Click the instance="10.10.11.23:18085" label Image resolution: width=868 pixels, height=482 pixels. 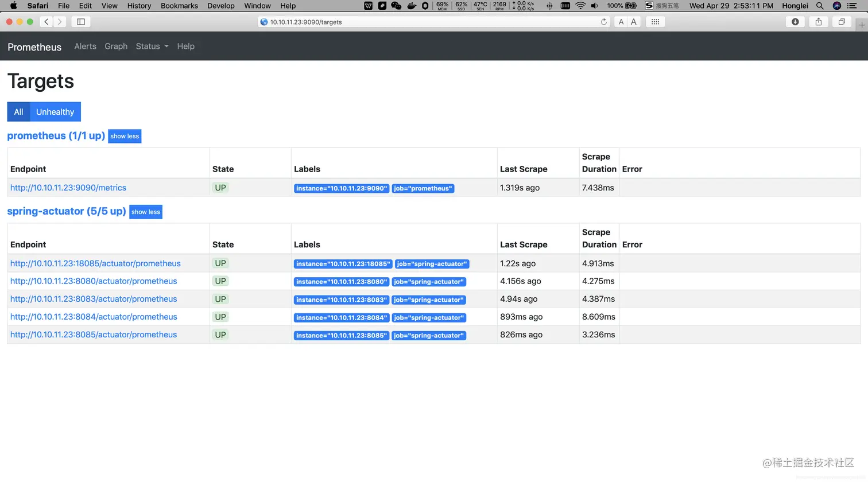click(x=343, y=264)
